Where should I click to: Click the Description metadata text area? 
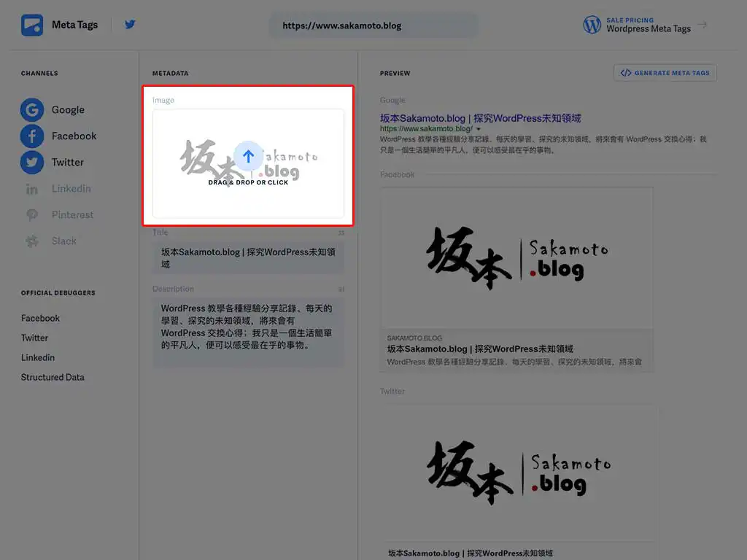click(x=248, y=327)
